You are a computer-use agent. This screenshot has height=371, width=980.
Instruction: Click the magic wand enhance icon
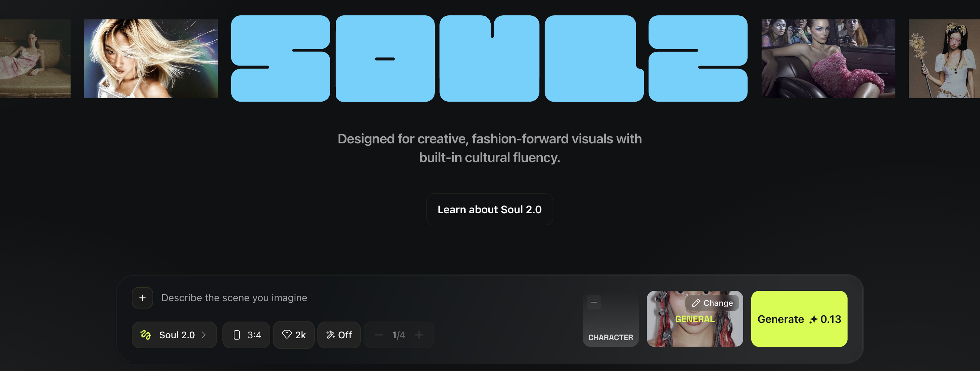[x=330, y=335]
